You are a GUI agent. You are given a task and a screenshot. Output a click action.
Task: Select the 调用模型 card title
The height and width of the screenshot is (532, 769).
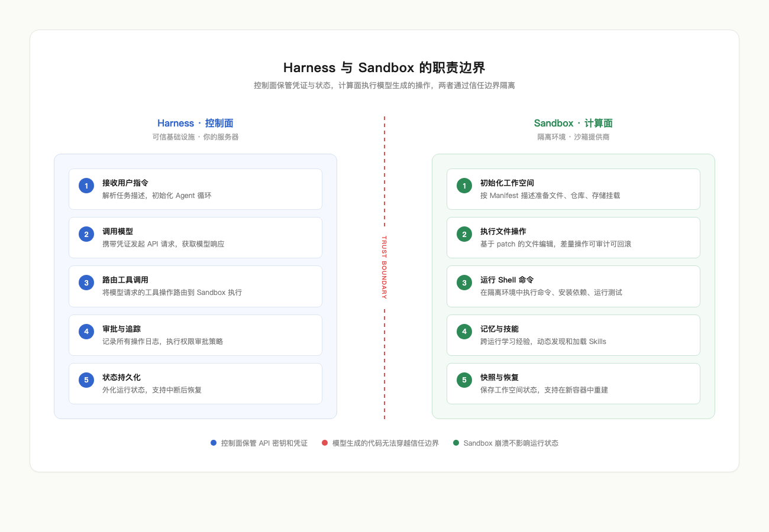(118, 232)
